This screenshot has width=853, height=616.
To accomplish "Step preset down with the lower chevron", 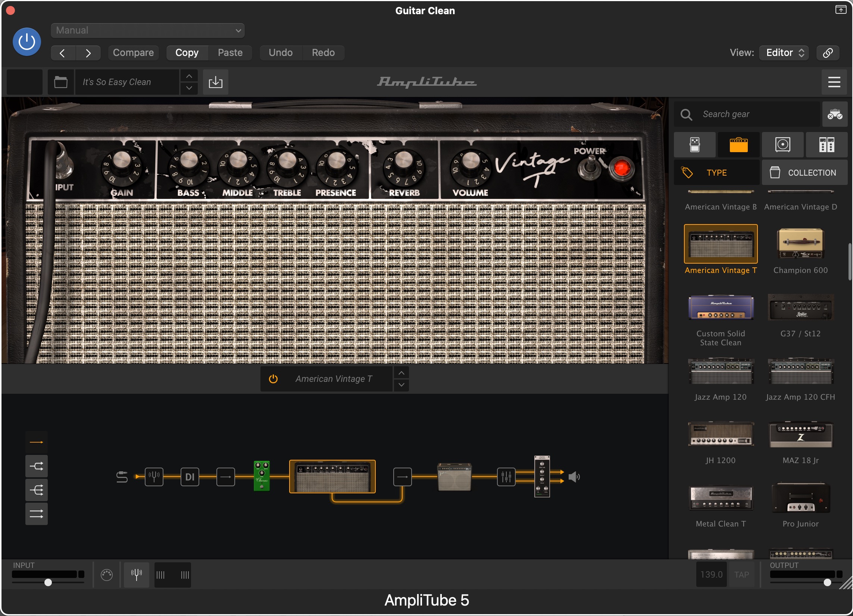I will [189, 88].
